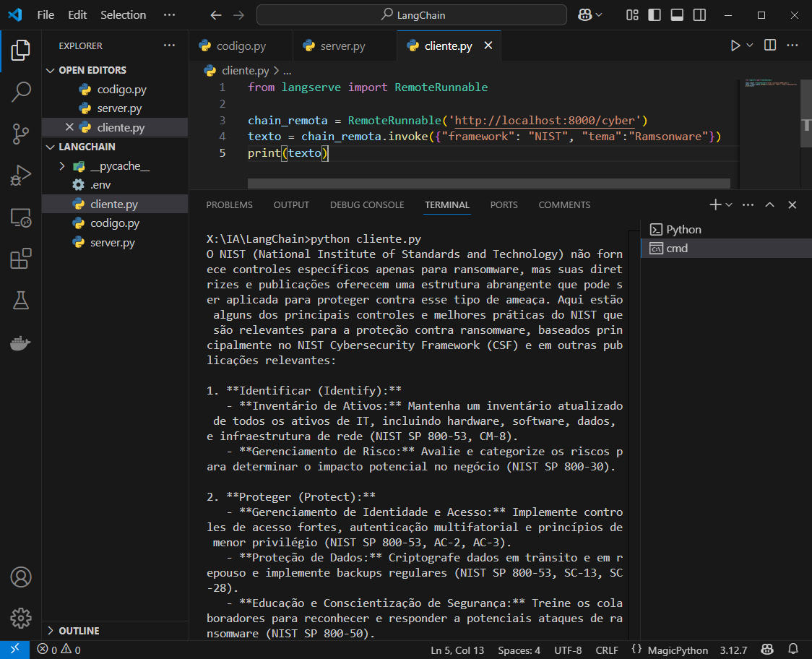Go back in navigation history
812x659 pixels.
(216, 15)
